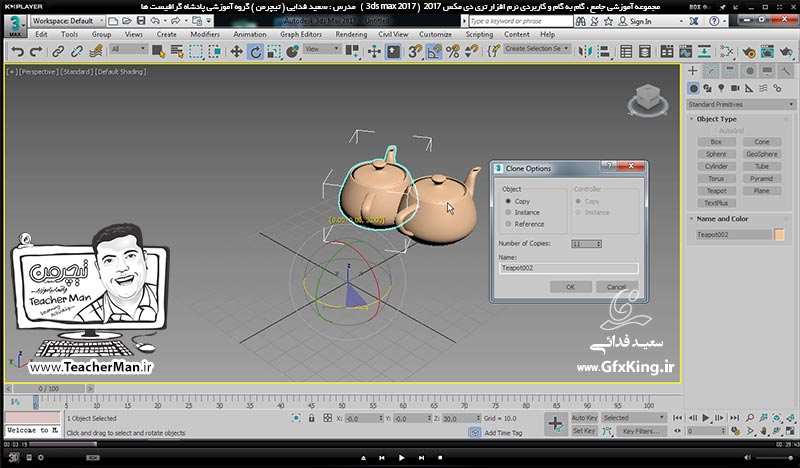The width and height of the screenshot is (800, 468).
Task: Select the Cameras category icon
Action: tap(735, 88)
